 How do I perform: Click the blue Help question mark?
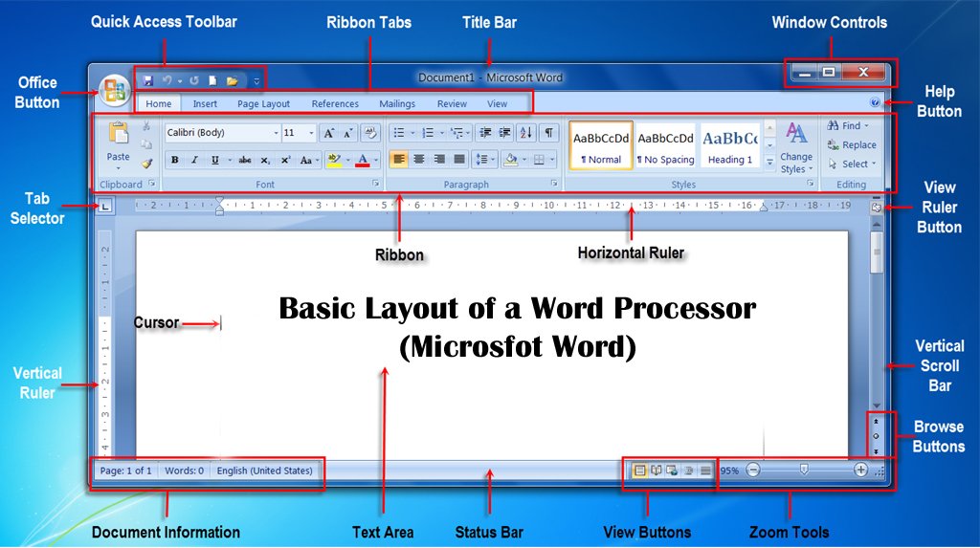[x=875, y=102]
